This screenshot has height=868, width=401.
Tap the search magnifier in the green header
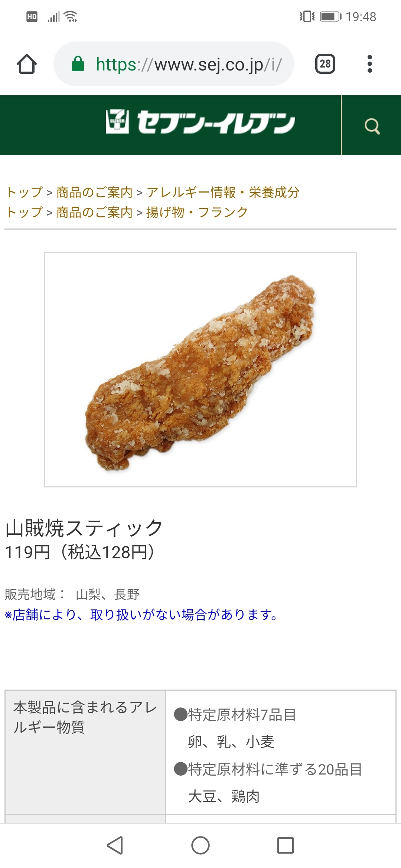tap(372, 126)
